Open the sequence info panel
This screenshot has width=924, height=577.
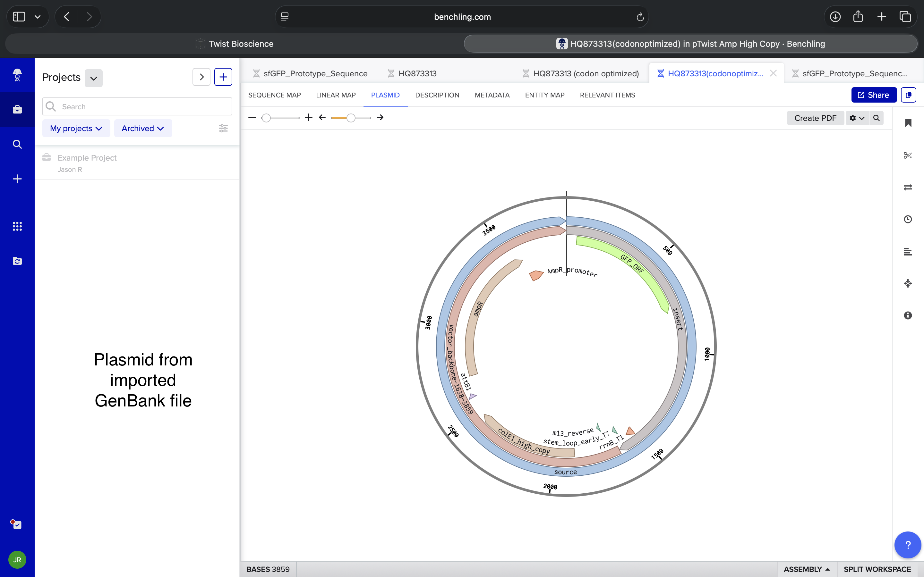point(908,315)
